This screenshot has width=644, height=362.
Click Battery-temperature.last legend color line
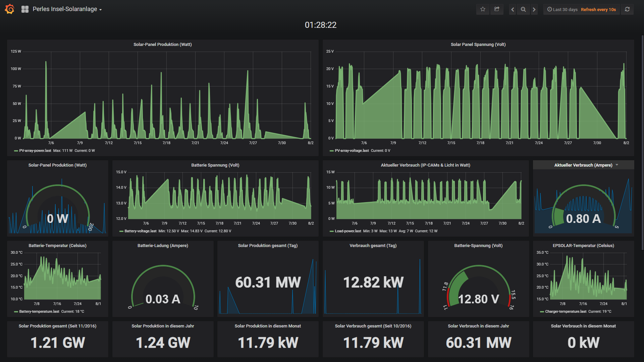point(16,312)
